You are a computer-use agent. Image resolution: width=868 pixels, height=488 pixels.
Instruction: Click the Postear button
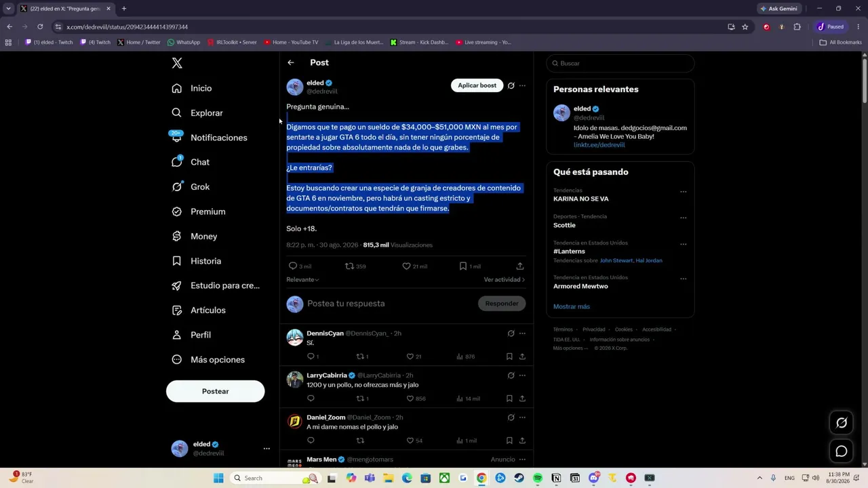click(x=216, y=391)
